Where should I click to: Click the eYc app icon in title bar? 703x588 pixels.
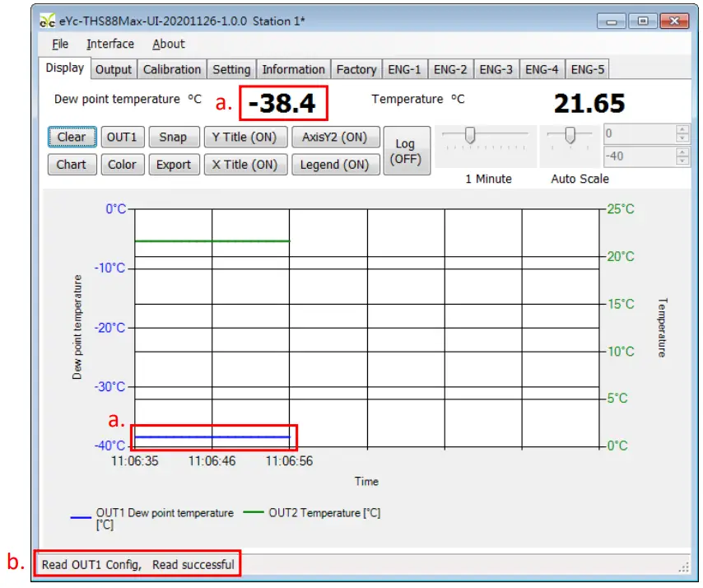(x=48, y=21)
